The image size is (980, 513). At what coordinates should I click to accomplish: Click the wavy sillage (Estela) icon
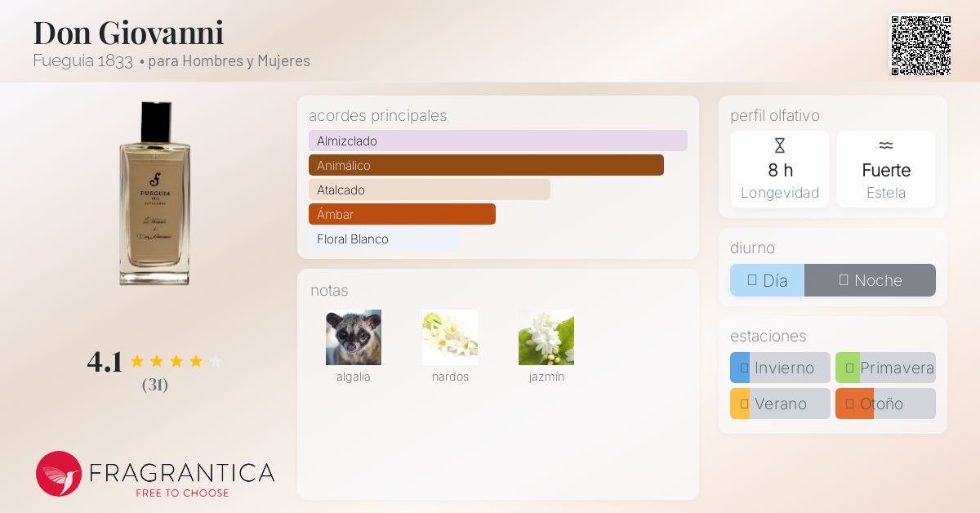pos(885,146)
